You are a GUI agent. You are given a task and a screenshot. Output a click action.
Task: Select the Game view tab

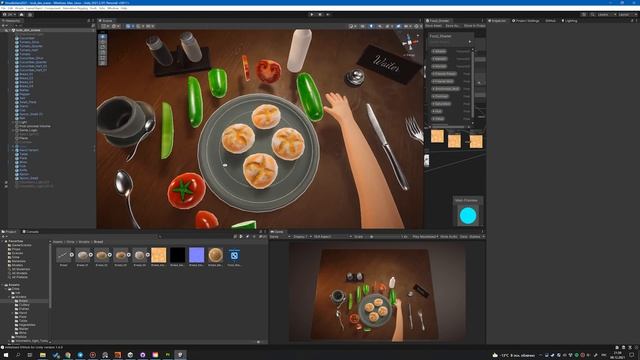pos(277,232)
